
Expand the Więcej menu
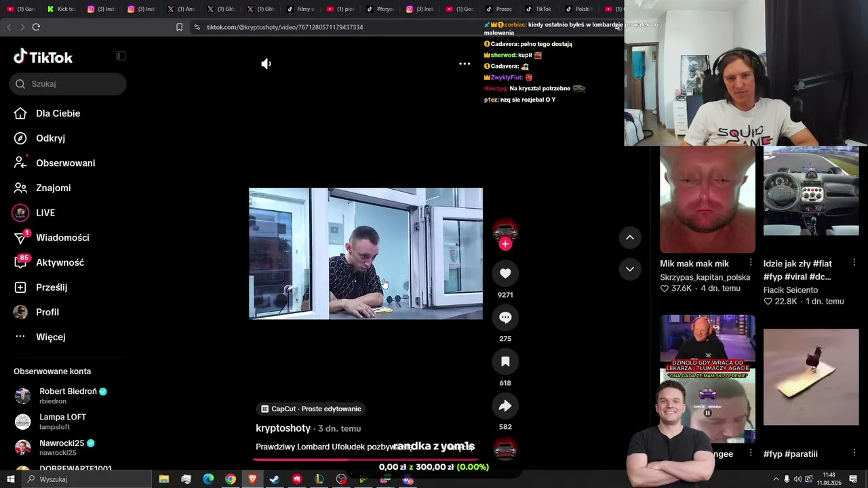(41, 337)
